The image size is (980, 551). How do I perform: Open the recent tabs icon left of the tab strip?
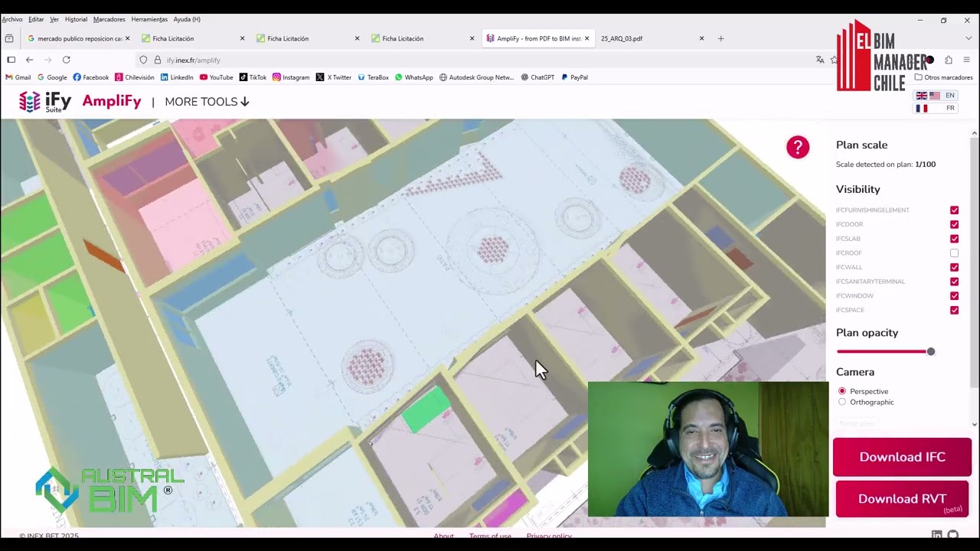click(8, 38)
